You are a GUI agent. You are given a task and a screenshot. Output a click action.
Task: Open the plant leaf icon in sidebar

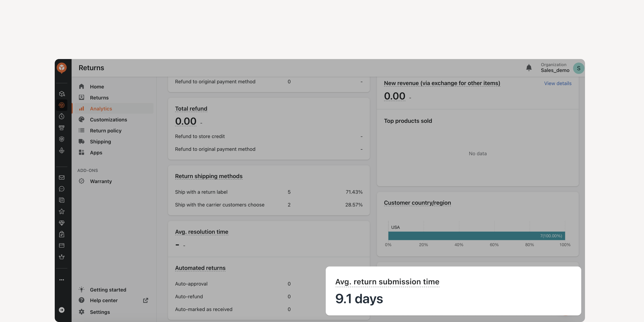[x=61, y=150]
